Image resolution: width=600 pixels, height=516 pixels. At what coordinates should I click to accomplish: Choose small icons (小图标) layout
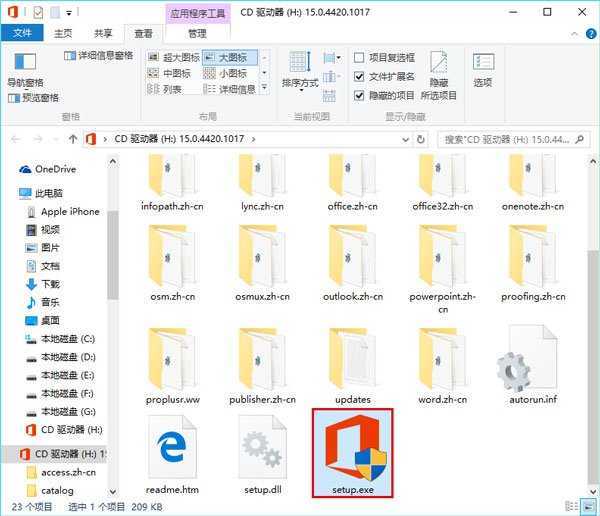tap(225, 73)
